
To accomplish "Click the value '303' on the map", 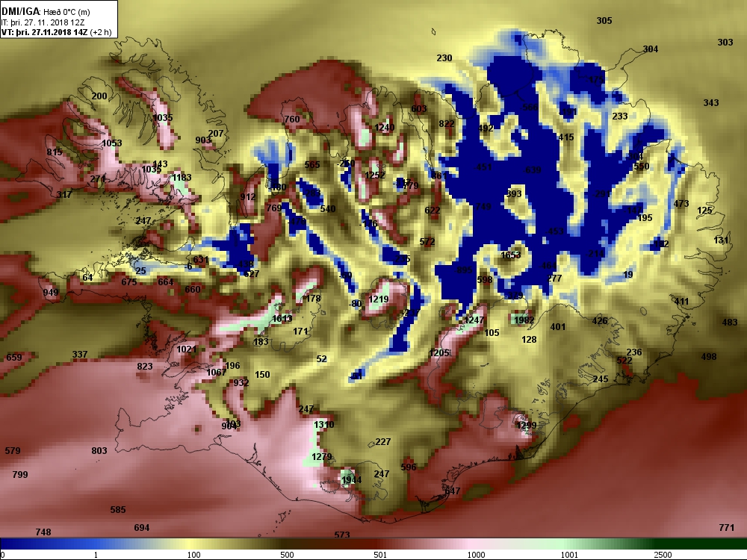I will [725, 43].
